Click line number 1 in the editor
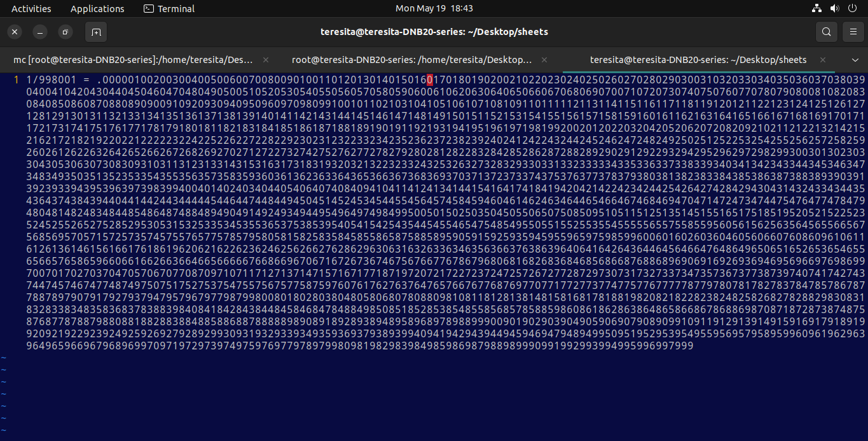868x441 pixels. 16,80
